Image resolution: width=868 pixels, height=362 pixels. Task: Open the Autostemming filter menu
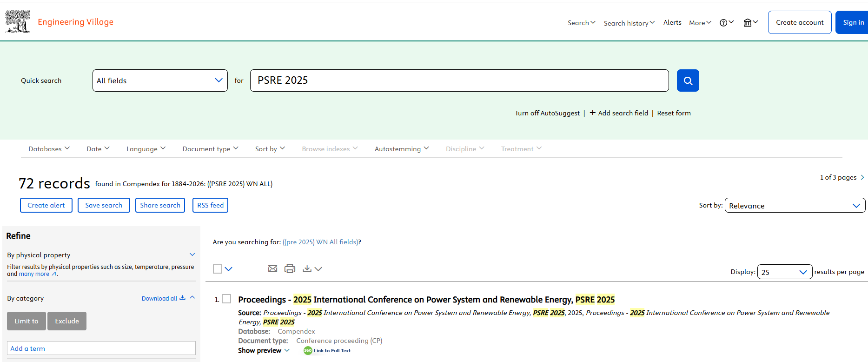point(402,149)
